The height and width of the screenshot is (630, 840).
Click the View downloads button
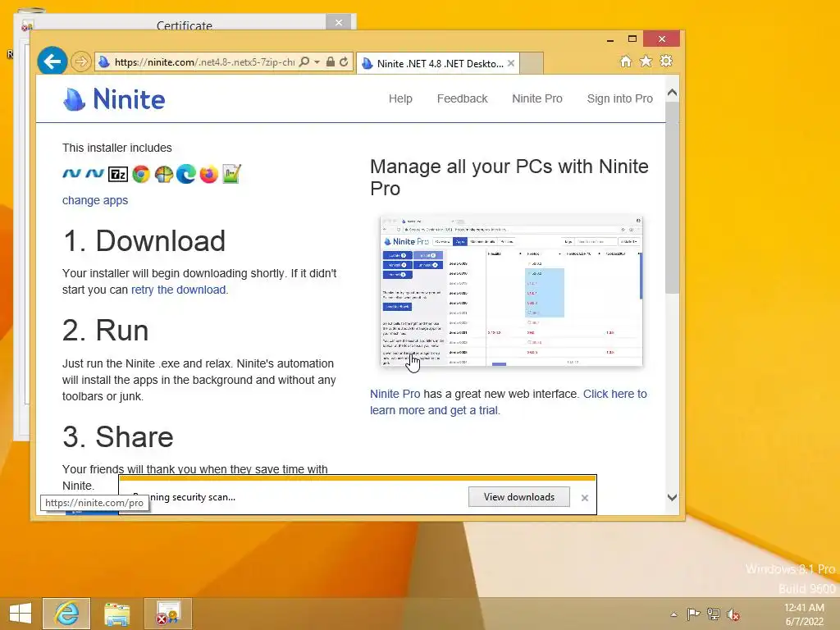(519, 496)
